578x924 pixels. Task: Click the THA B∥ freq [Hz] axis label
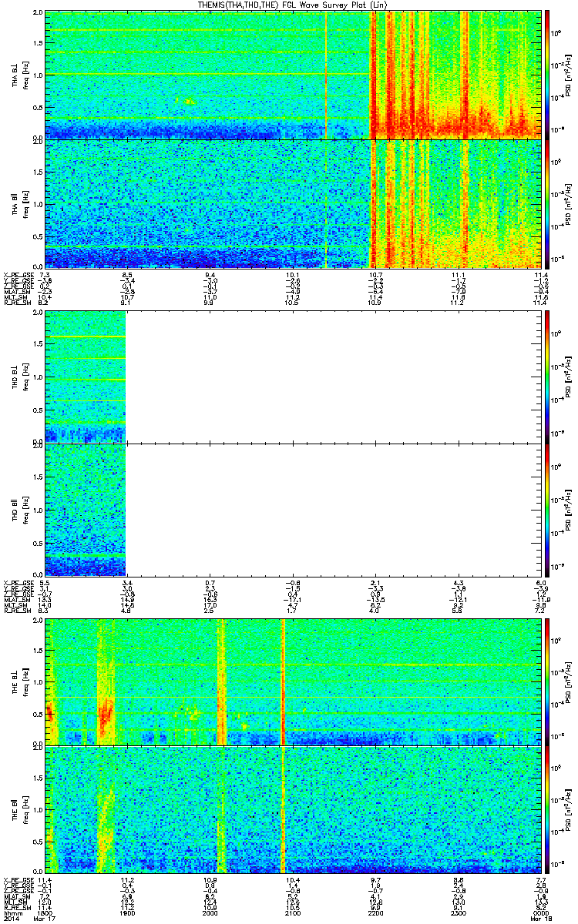pos(20,203)
